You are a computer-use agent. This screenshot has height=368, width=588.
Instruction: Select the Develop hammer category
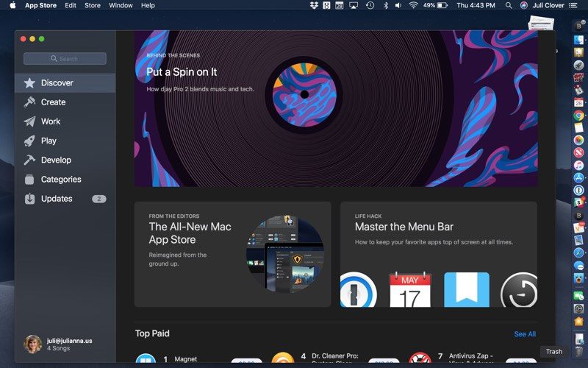(x=65, y=160)
